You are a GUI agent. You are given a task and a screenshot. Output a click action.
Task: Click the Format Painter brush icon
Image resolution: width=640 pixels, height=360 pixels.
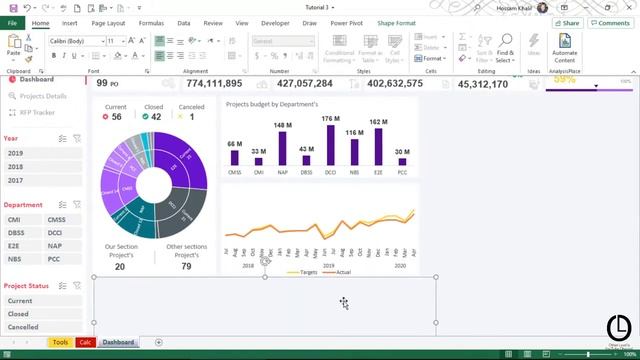point(29,60)
